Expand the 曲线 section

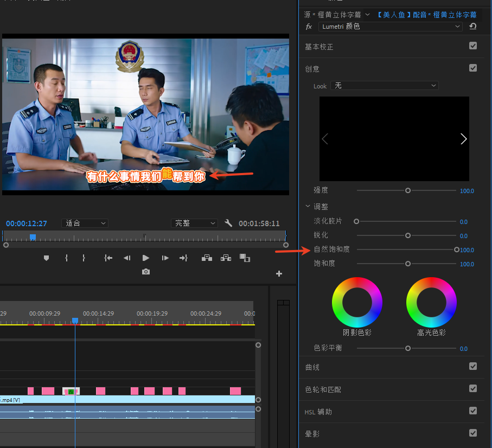312,367
